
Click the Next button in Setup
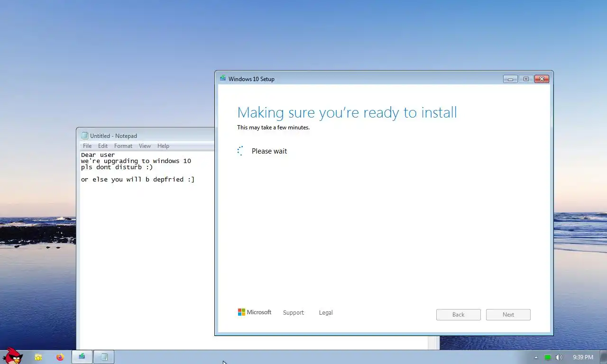508,315
